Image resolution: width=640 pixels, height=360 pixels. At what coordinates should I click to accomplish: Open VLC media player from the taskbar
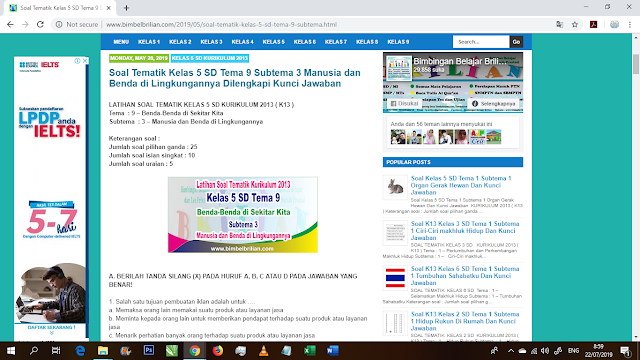tap(264, 351)
